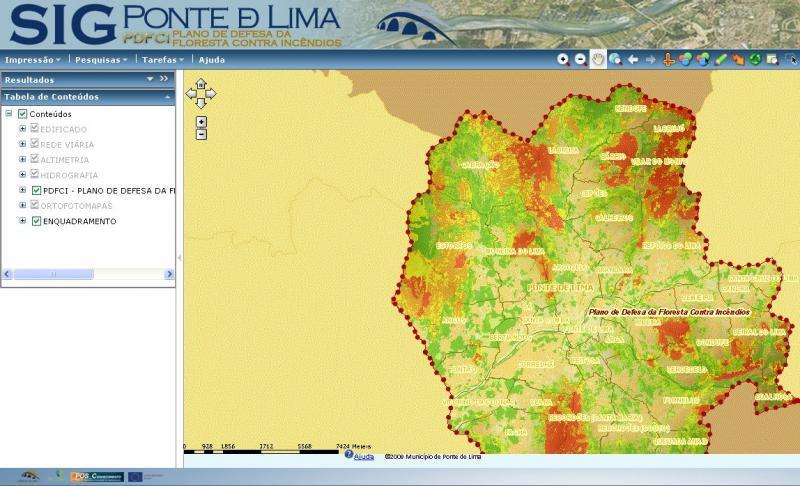This screenshot has width=800, height=486.
Task: Click the map navigation pan arrows control
Action: pyautogui.click(x=200, y=96)
